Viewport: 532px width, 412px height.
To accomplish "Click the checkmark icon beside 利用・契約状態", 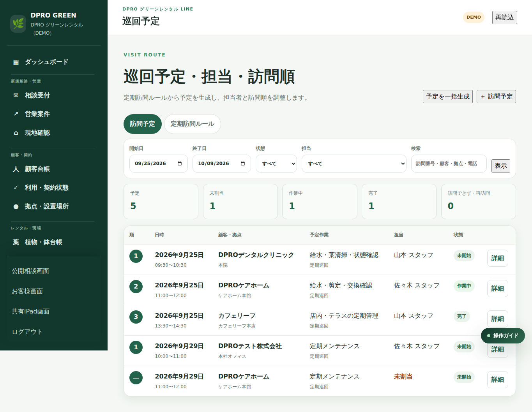I will pos(16,188).
